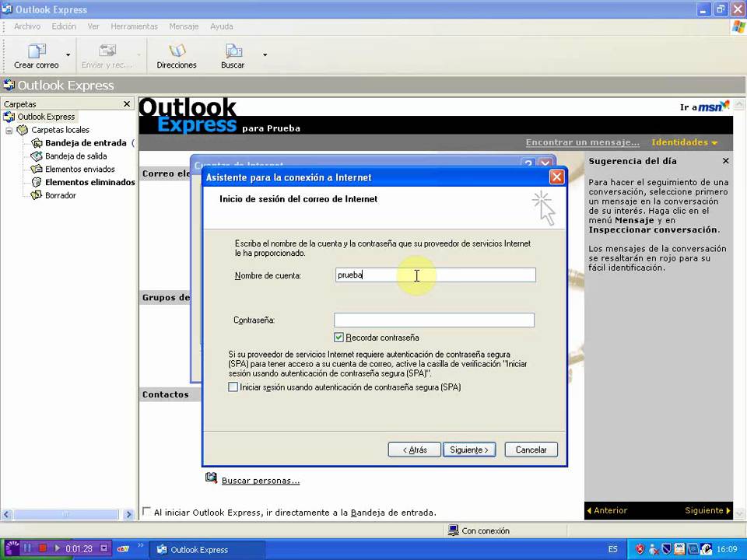Go to Siguiente tip of the day
Viewport: 747px width, 560px height.
pyautogui.click(x=707, y=510)
